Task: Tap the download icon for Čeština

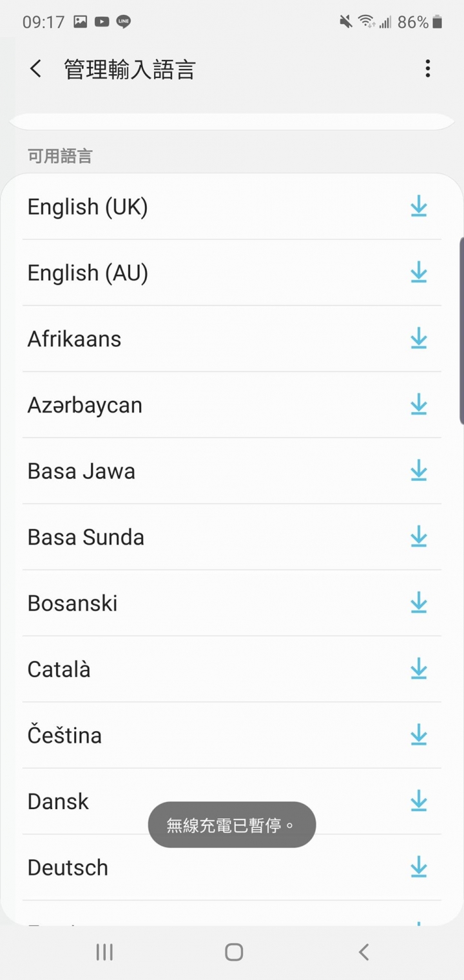Action: point(419,735)
